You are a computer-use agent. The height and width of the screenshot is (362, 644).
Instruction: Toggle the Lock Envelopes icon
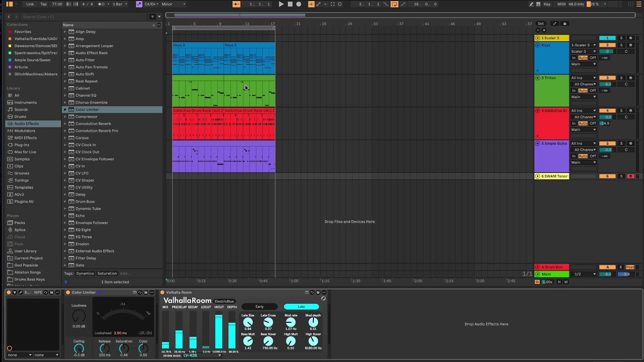coord(565,24)
